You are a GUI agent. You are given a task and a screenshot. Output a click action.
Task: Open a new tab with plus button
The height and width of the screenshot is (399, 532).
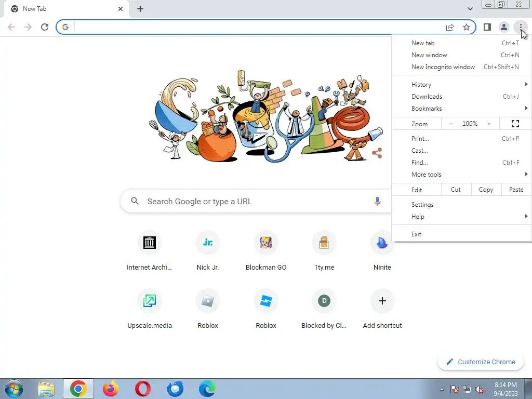click(x=140, y=9)
